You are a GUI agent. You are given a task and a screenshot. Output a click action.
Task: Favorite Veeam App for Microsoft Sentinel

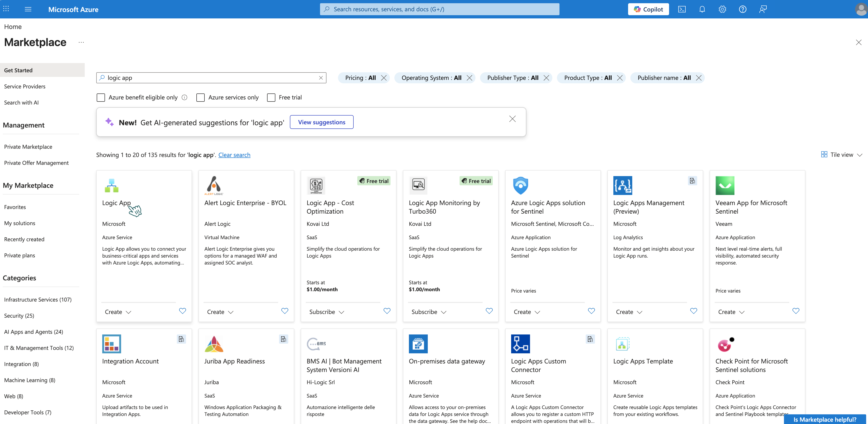795,311
